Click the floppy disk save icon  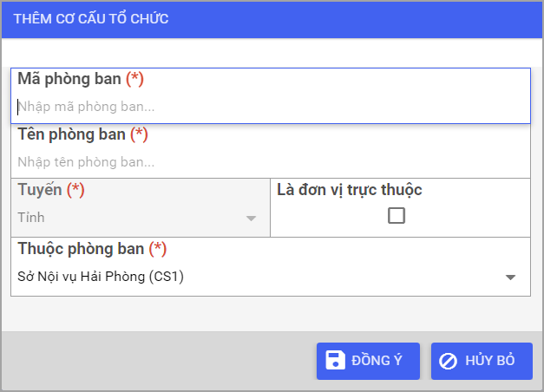point(336,361)
